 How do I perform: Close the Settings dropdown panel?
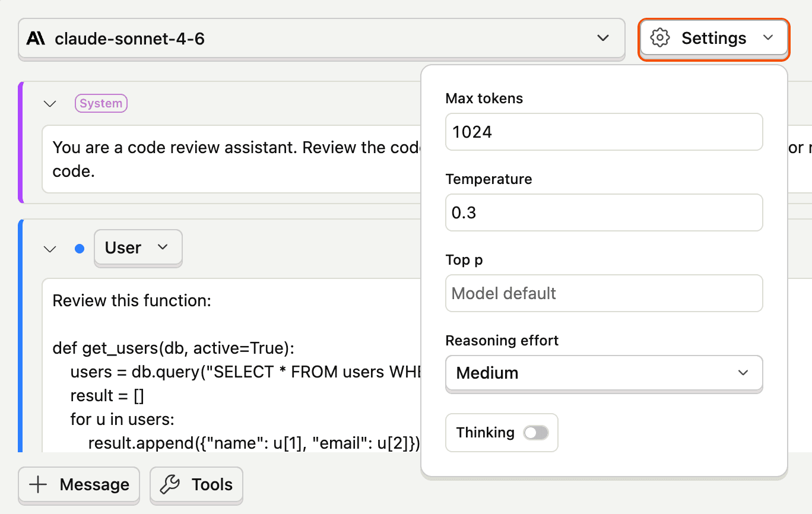(713, 39)
